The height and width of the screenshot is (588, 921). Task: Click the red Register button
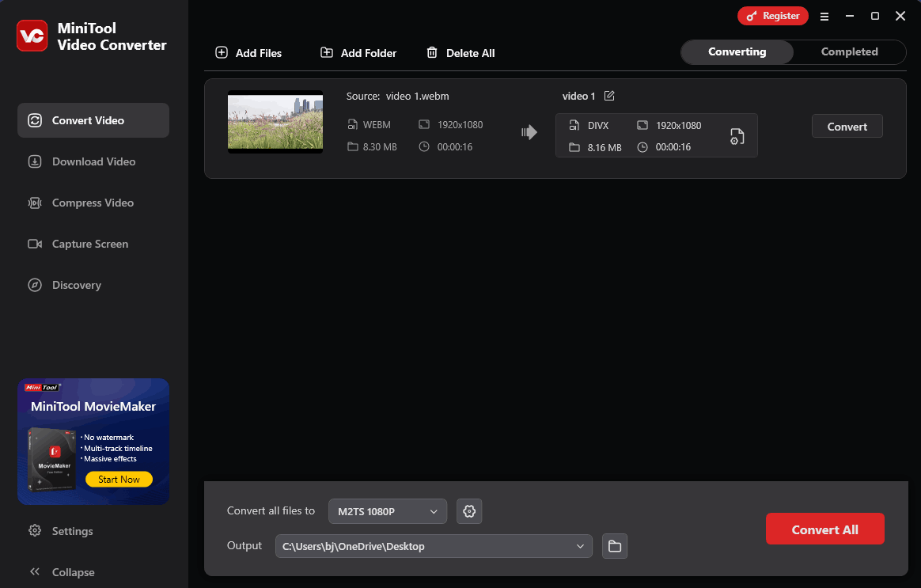click(773, 16)
